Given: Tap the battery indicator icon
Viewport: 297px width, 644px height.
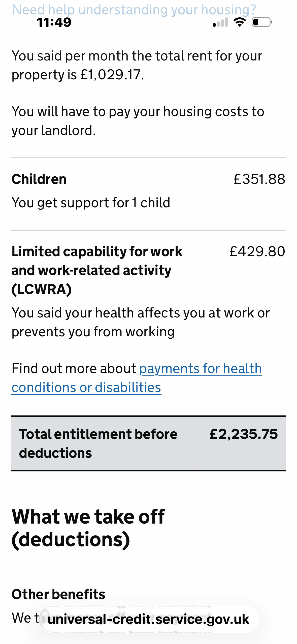Looking at the screenshot, I should click(x=262, y=22).
